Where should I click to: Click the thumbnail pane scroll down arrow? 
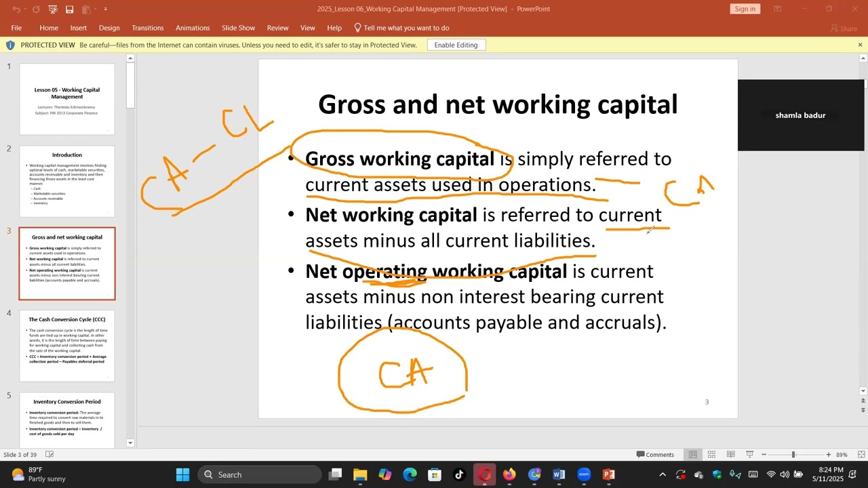[131, 443]
